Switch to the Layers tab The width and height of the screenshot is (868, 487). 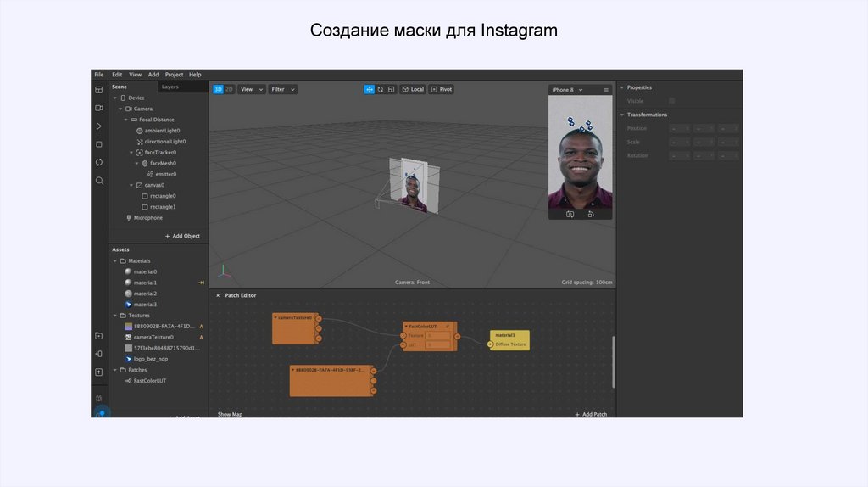point(170,87)
